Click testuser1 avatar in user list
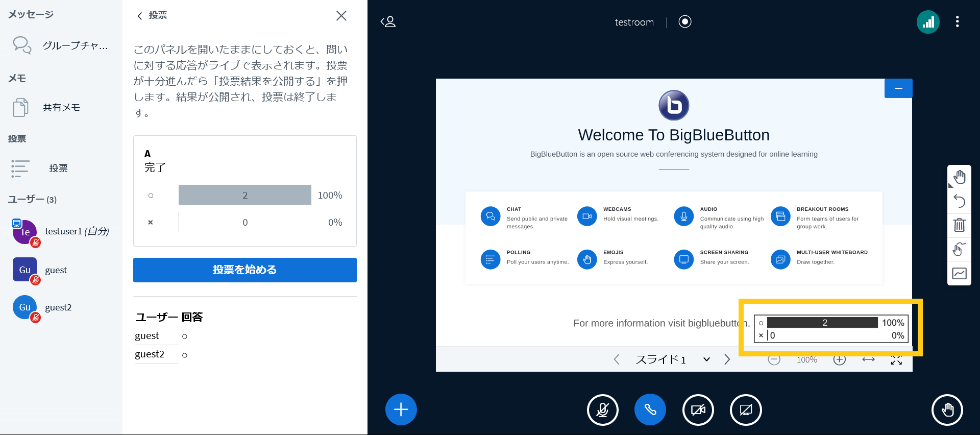The width and height of the screenshot is (980, 435). click(x=24, y=232)
